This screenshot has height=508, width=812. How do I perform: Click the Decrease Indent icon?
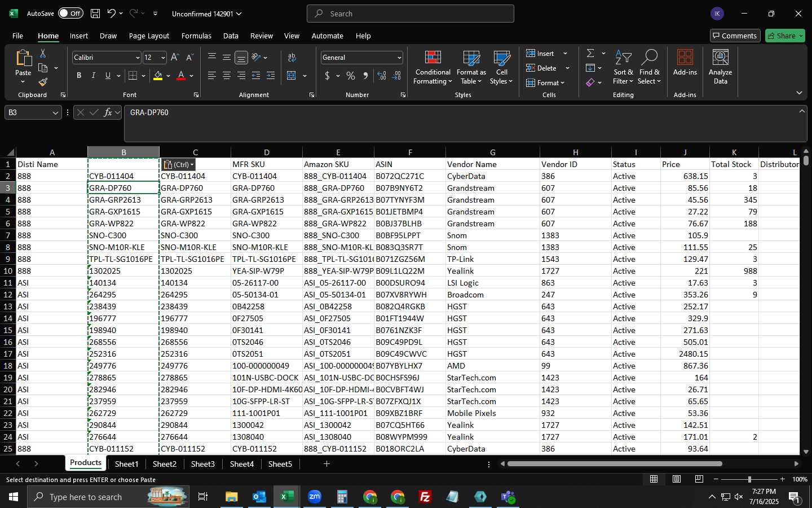(x=256, y=76)
